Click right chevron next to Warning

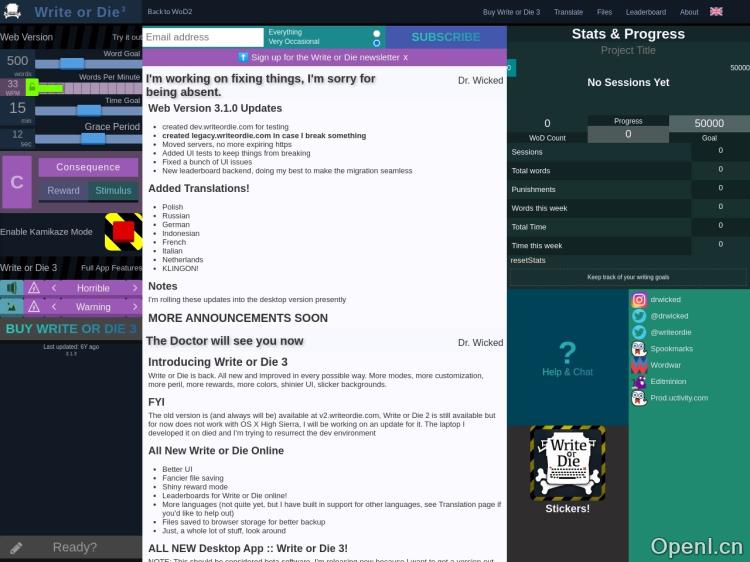tap(131, 307)
